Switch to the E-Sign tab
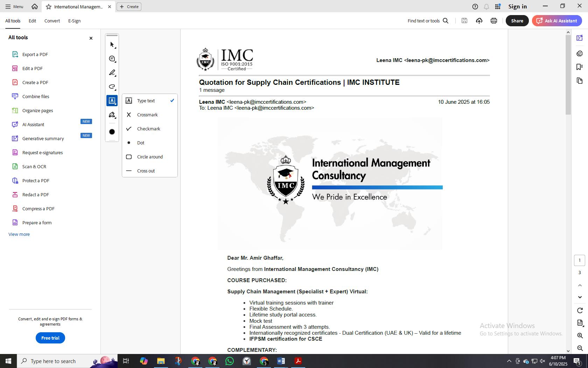588x368 pixels. (x=74, y=21)
